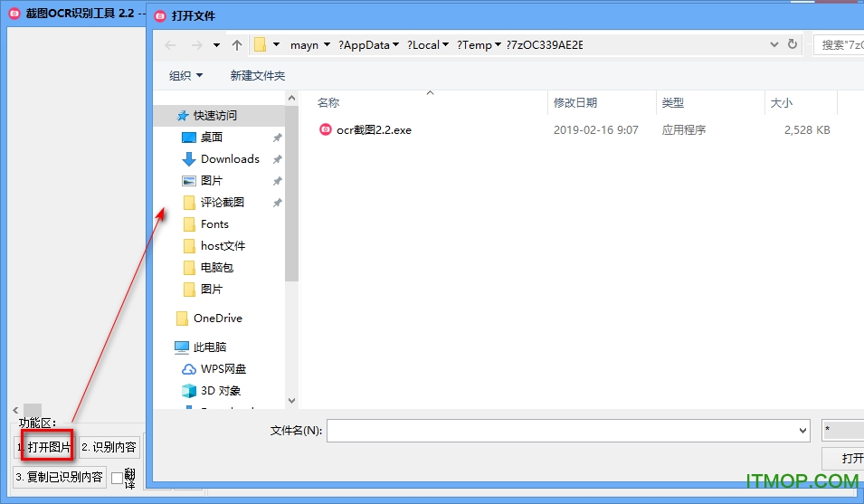Open the 文件名 combo box dropdown arrow
The image size is (864, 504).
coord(802,431)
